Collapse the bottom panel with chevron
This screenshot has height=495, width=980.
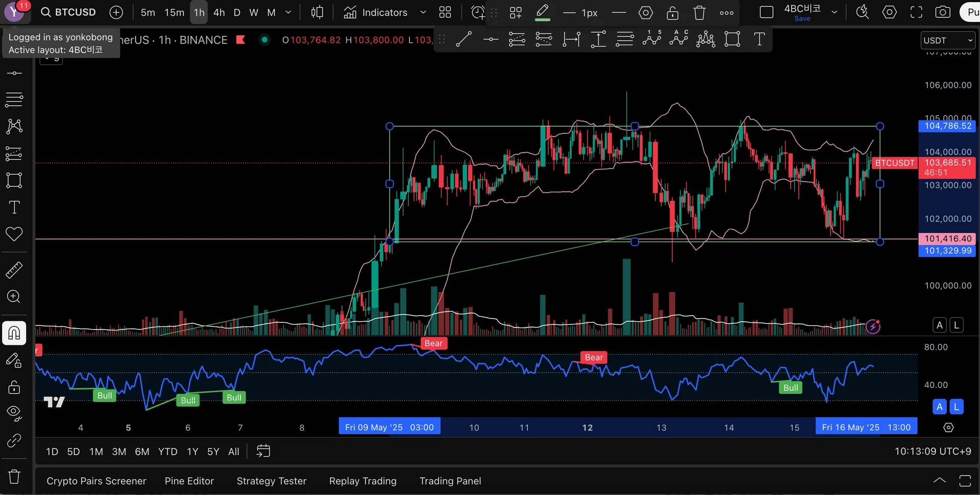[x=939, y=481]
